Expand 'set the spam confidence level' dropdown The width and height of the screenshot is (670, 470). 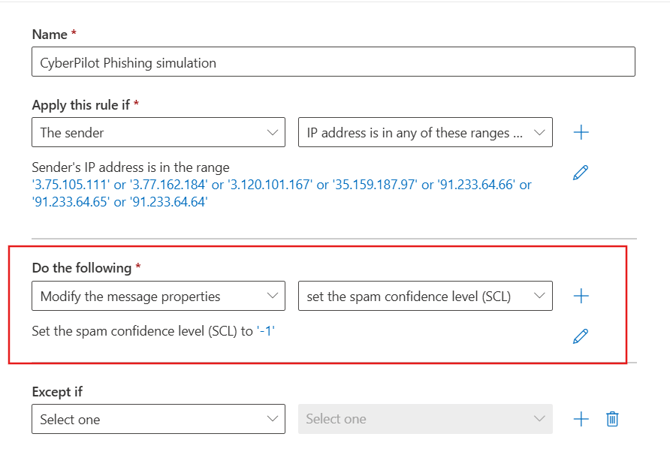tap(425, 296)
